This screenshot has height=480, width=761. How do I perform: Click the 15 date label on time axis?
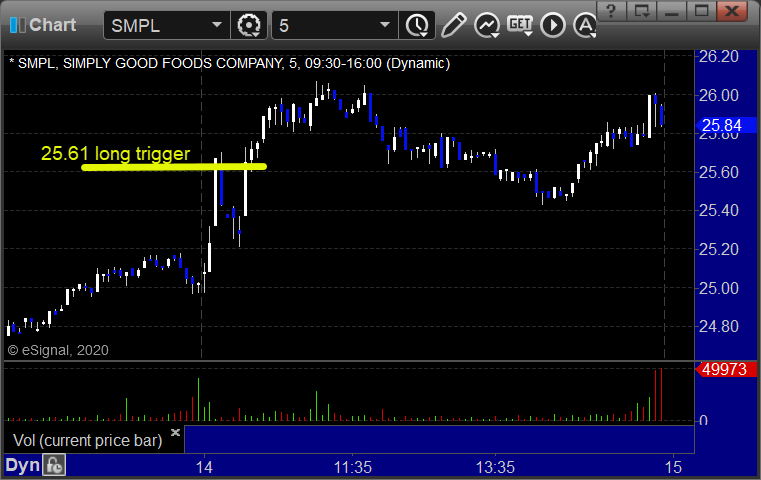click(x=673, y=467)
